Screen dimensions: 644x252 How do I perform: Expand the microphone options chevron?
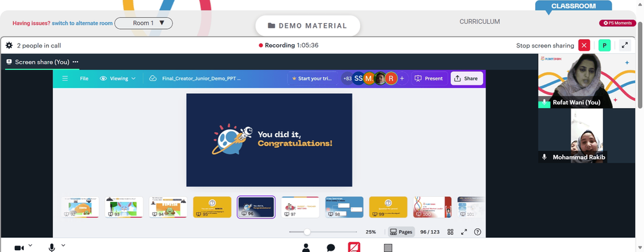point(63,245)
